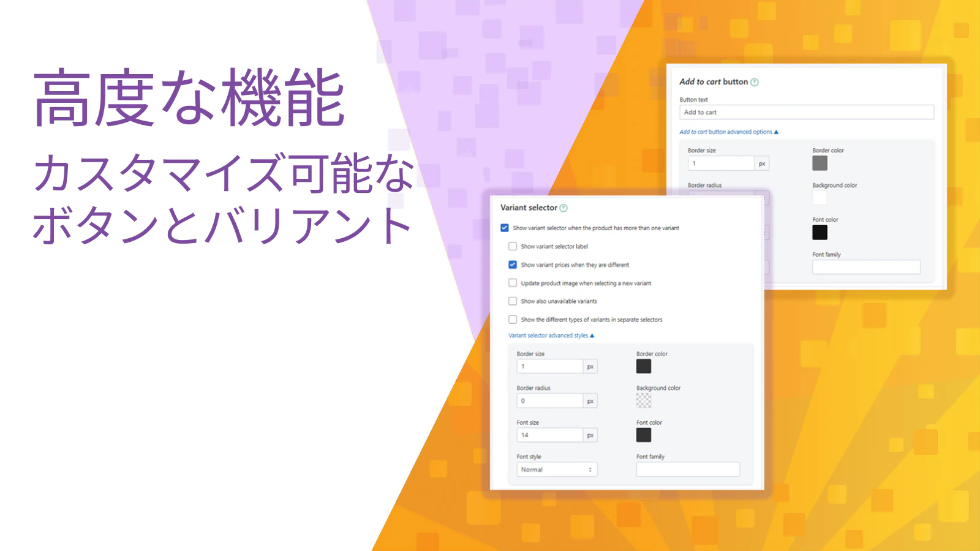
Task: Pick Variant selector Background color swatch
Action: click(644, 400)
